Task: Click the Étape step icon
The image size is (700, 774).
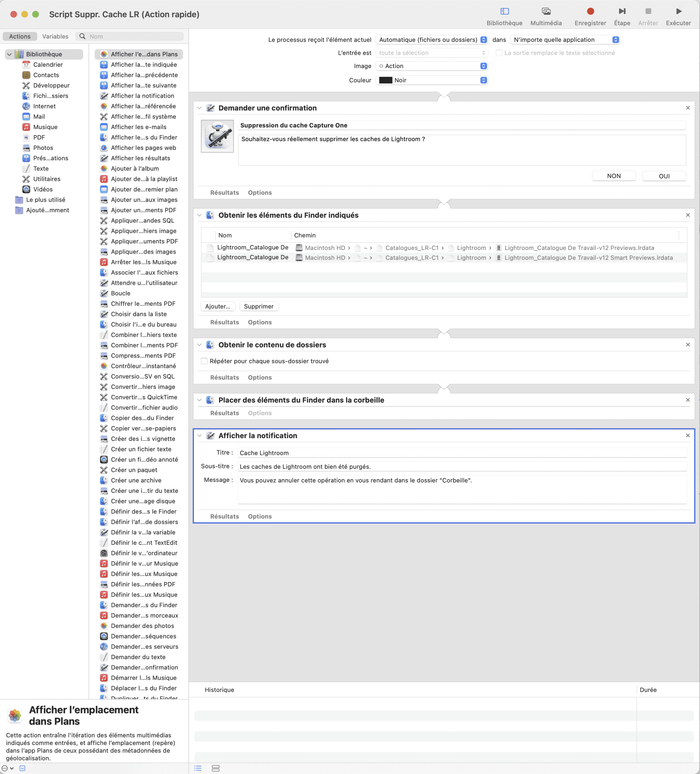Action: 622,11
